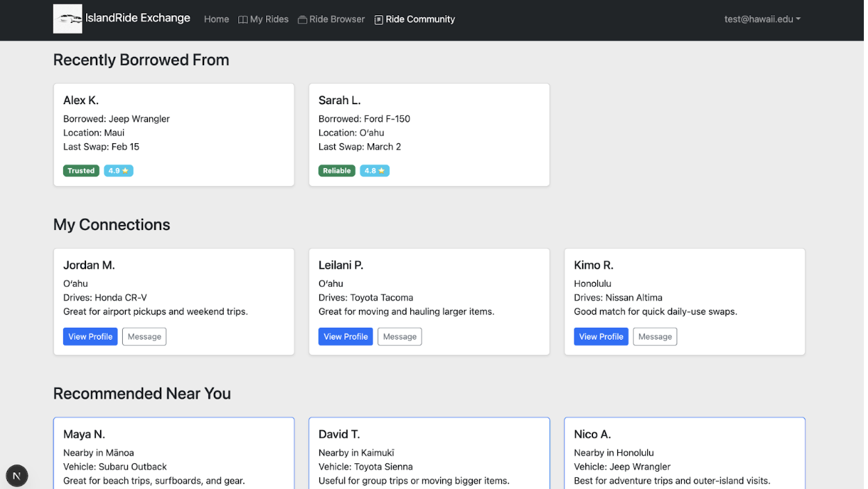Message Jordan M. from My Connections

pyautogui.click(x=144, y=336)
